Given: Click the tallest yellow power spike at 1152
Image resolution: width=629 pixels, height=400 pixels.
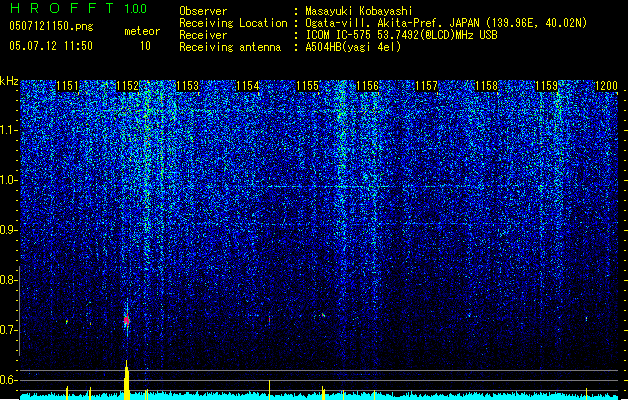Looking at the screenshot, I should [127, 380].
